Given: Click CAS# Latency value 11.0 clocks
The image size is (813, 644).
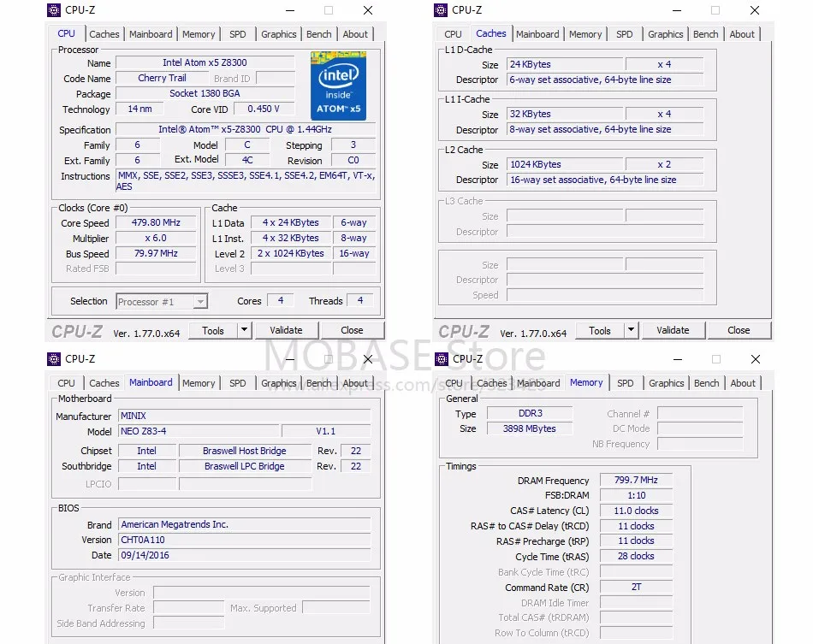Looking at the screenshot, I should (x=636, y=511).
